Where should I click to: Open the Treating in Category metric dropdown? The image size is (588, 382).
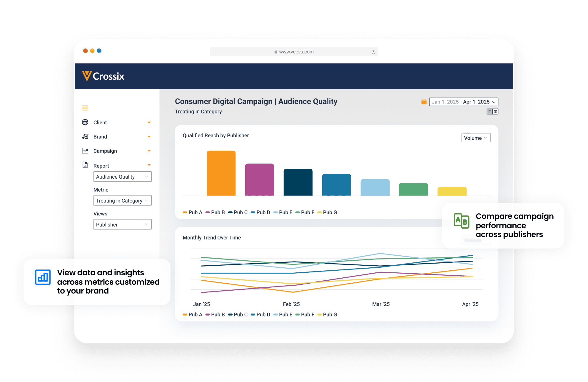tap(122, 201)
